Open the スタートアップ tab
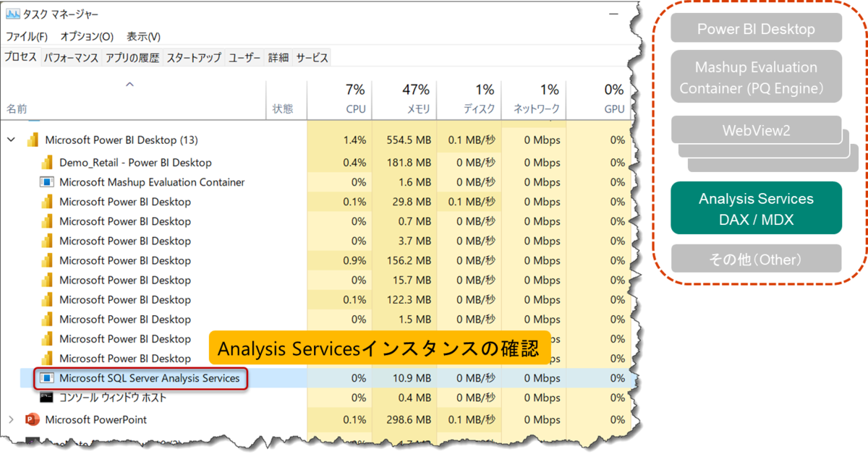Screen dimensions: 868x462 pyautogui.click(x=194, y=58)
